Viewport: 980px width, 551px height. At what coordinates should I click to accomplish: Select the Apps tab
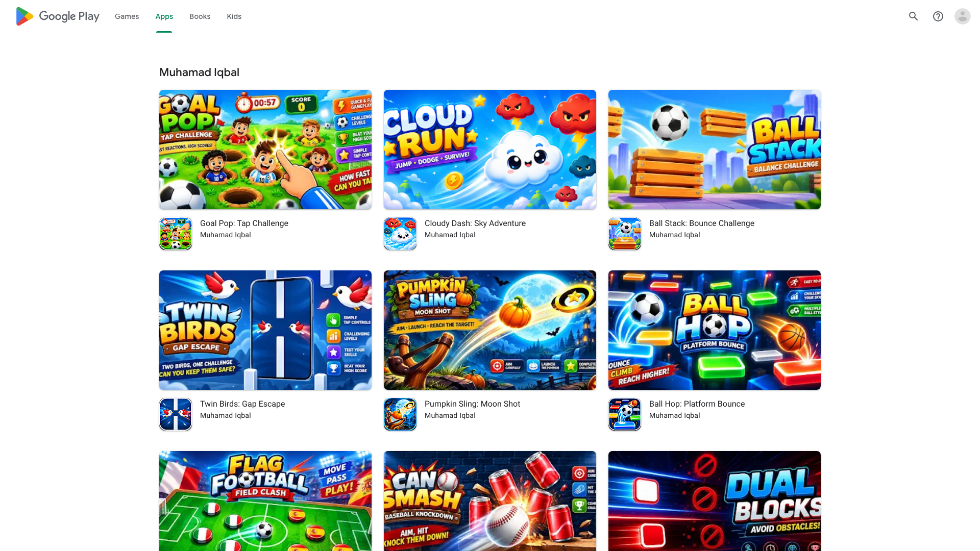[x=164, y=16]
